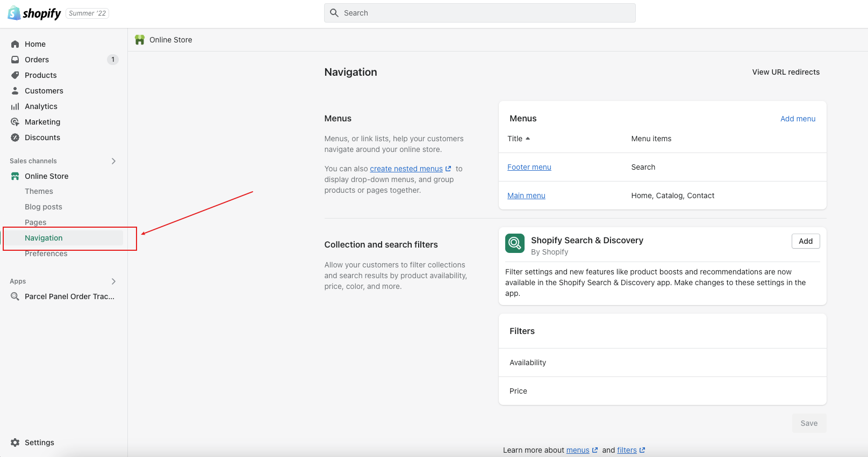Open the Footer menu link

click(x=529, y=167)
